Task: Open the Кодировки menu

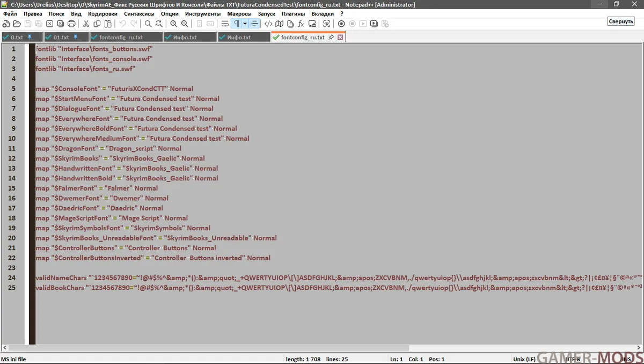Action: (x=103, y=13)
